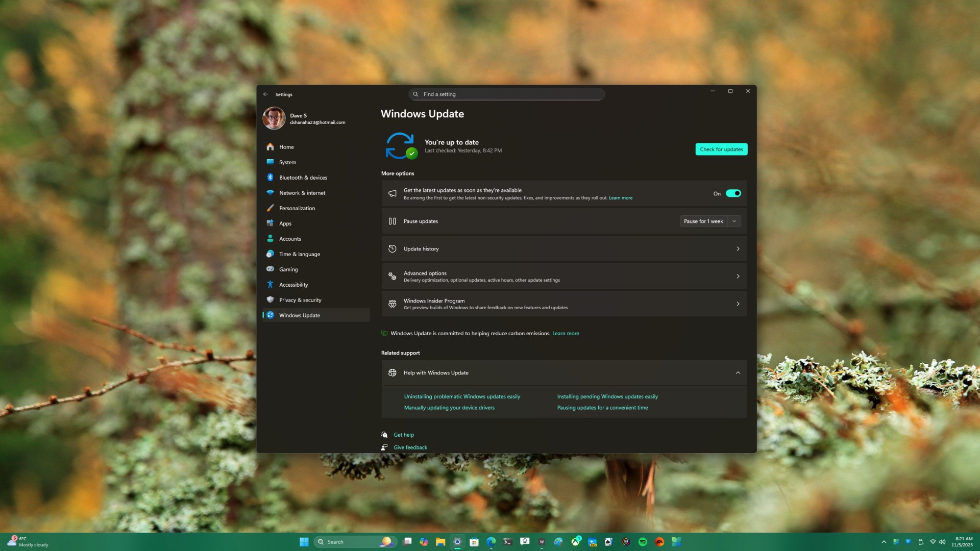This screenshot has height=551, width=980.
Task: Select Windows Update in the sidebar
Action: click(x=316, y=315)
